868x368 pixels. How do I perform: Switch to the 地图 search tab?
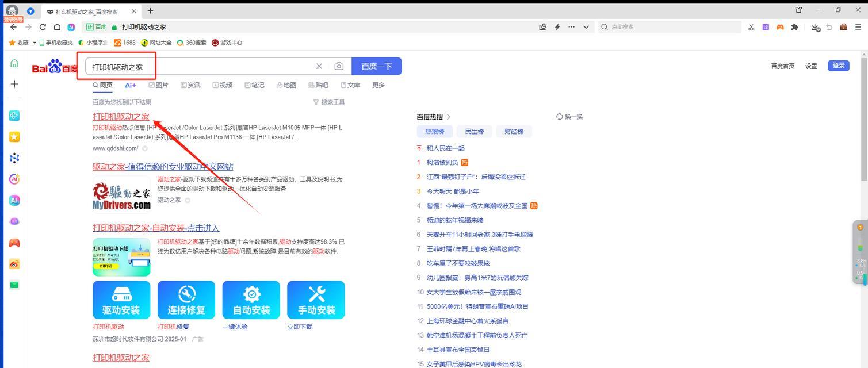click(x=286, y=85)
